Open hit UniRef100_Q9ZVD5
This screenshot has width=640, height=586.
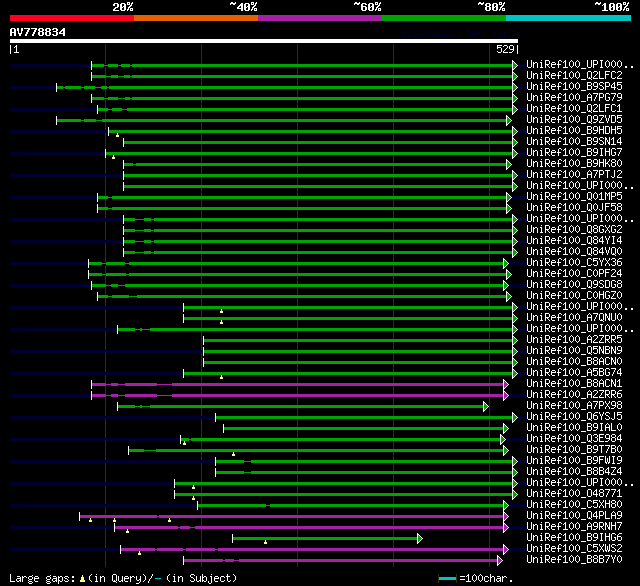pyautogui.click(x=574, y=120)
